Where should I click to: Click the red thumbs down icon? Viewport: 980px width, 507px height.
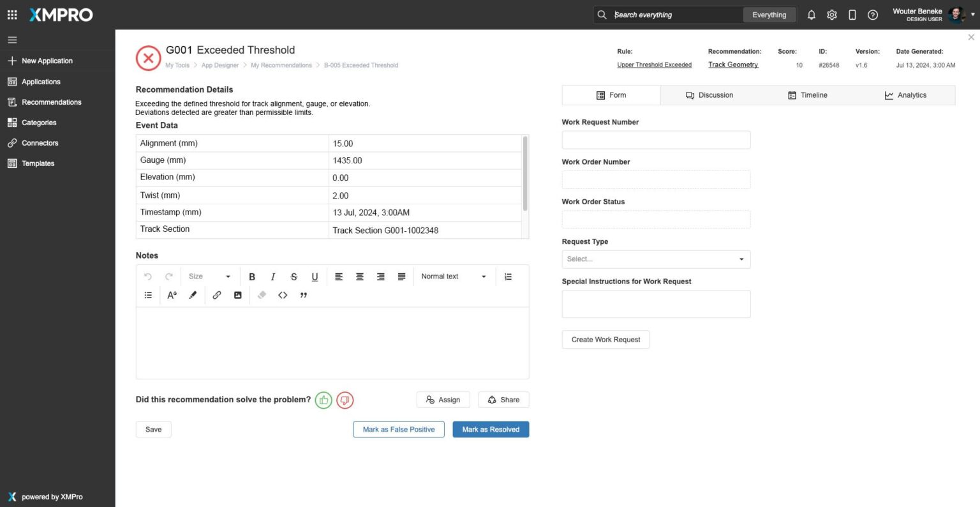pos(345,400)
